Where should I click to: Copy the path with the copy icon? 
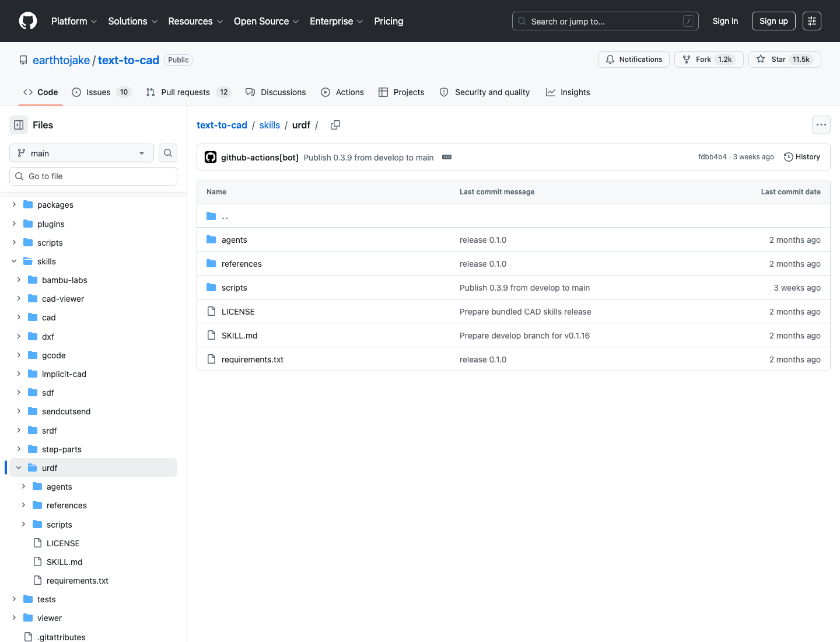[x=335, y=125]
